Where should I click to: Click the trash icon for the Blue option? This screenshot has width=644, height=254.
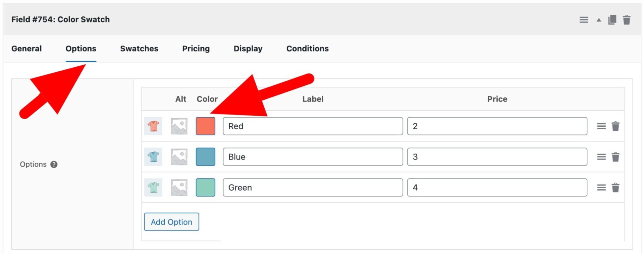615,156
